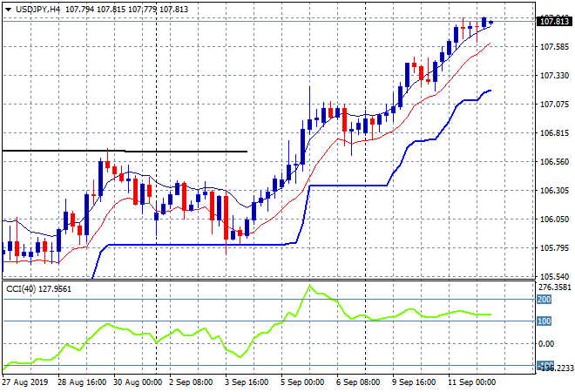Click the CCI(40) 127.9561 indicator label

[x=39, y=289]
